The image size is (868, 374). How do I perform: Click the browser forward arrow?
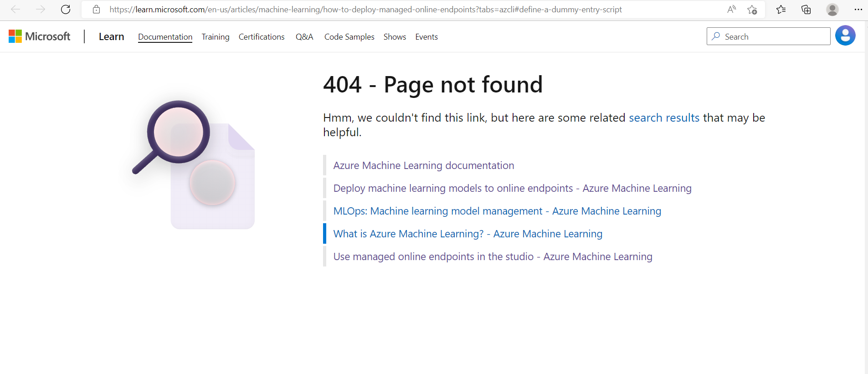pyautogui.click(x=41, y=9)
